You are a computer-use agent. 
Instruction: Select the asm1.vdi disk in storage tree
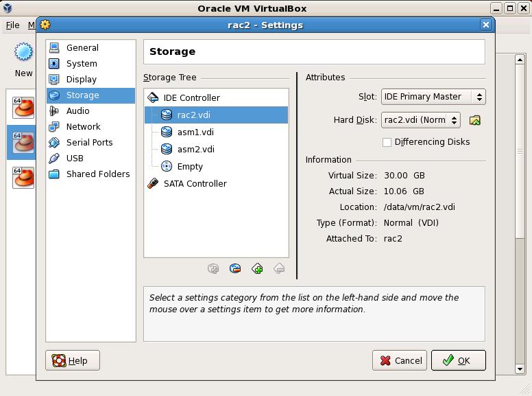195,132
